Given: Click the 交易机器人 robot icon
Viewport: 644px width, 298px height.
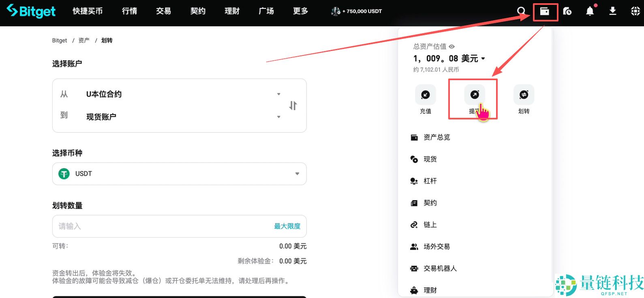Looking at the screenshot, I should coord(414,268).
